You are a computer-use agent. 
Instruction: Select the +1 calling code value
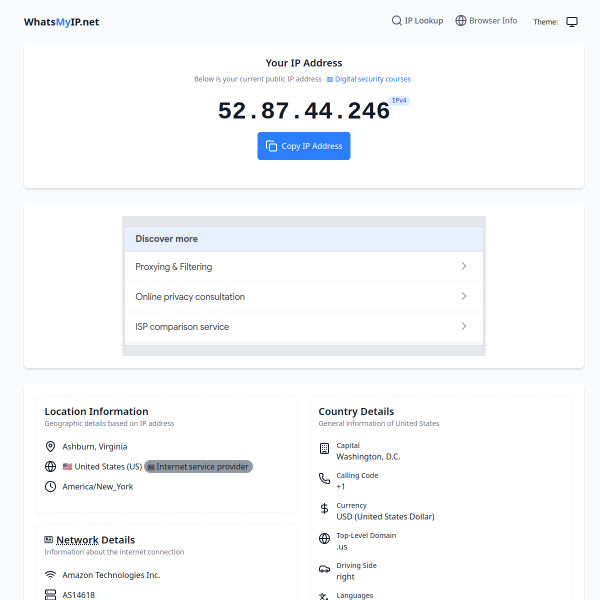tap(341, 487)
